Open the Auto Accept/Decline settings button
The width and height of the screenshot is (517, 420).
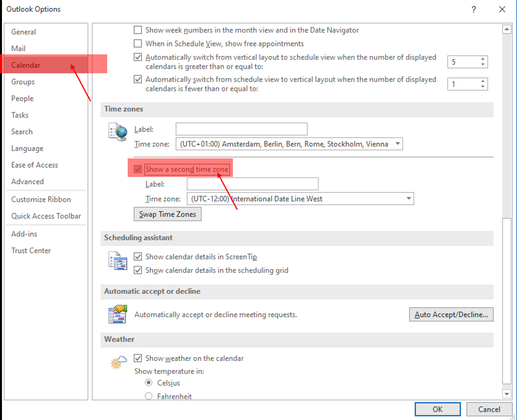[x=451, y=314]
